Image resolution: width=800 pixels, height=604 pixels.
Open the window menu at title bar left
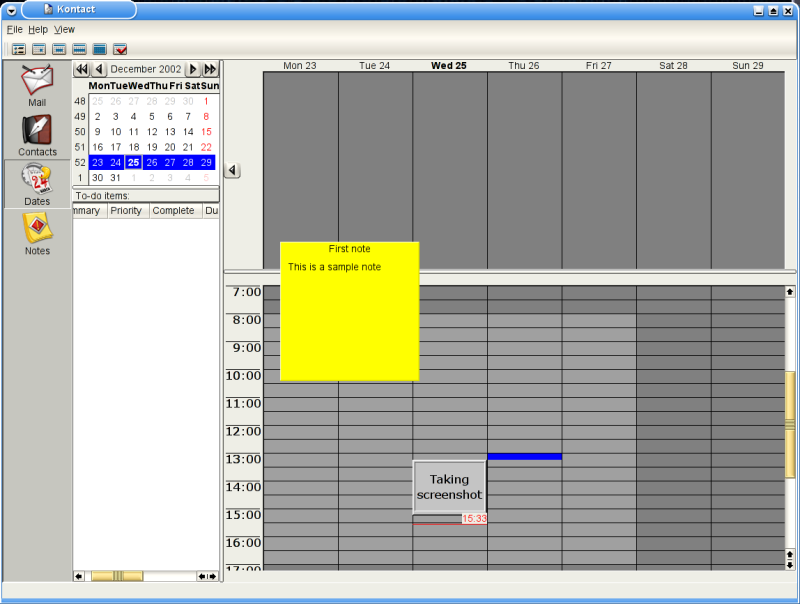pos(11,10)
